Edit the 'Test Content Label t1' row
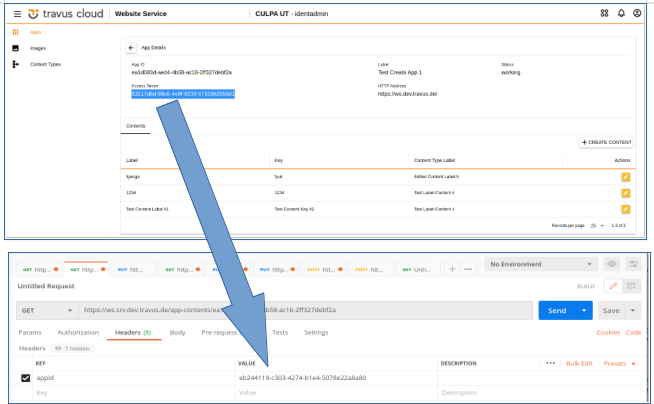 (626, 209)
